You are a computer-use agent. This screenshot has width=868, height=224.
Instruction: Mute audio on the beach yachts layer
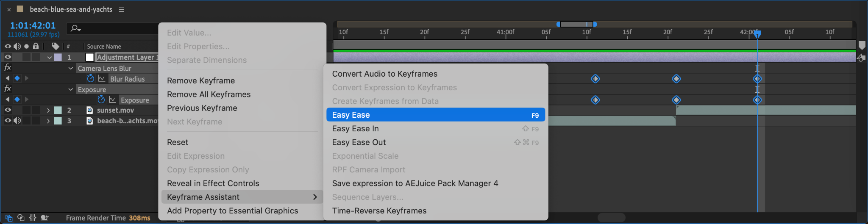(x=17, y=121)
